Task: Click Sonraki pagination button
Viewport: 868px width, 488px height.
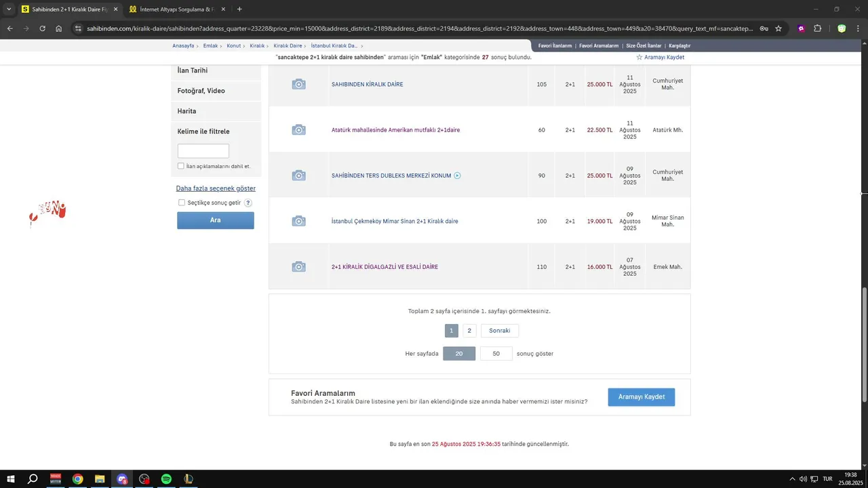Action: [500, 331]
